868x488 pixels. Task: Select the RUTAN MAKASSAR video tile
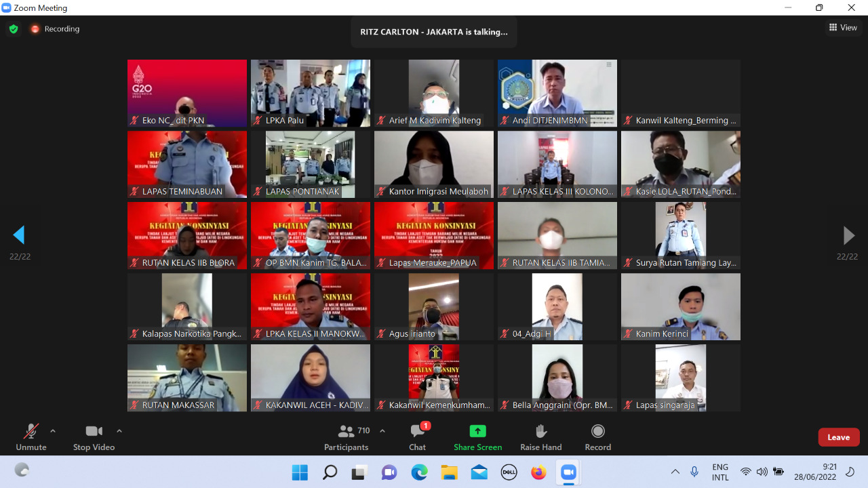click(x=187, y=378)
